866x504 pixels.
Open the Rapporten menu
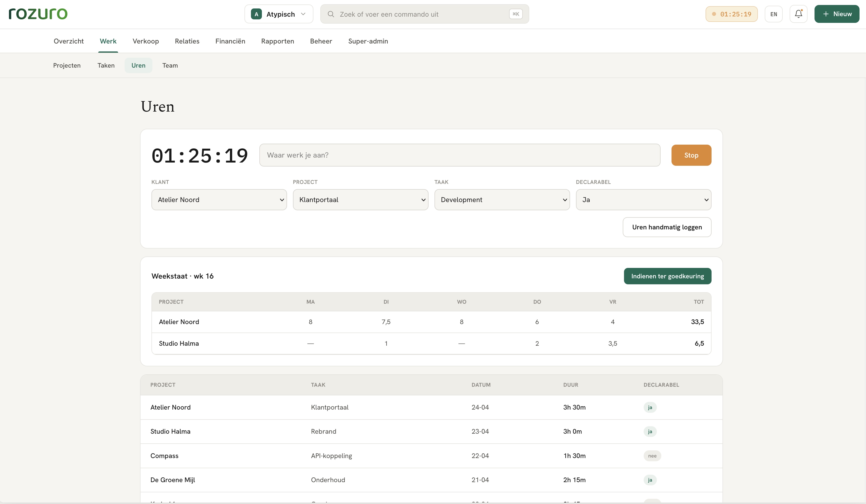tap(278, 41)
